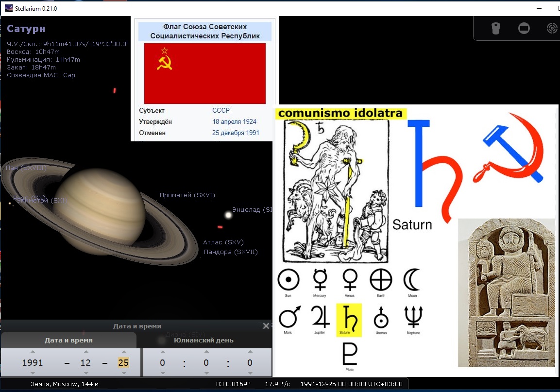Image resolution: width=560 pixels, height=392 pixels.
Task: Decrease the seconds value with the down arrow
Action: (250, 373)
